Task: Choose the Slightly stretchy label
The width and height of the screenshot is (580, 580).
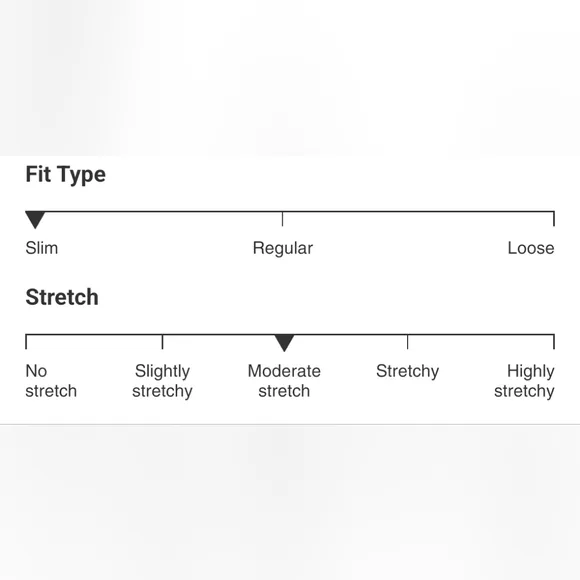Action: 162,381
